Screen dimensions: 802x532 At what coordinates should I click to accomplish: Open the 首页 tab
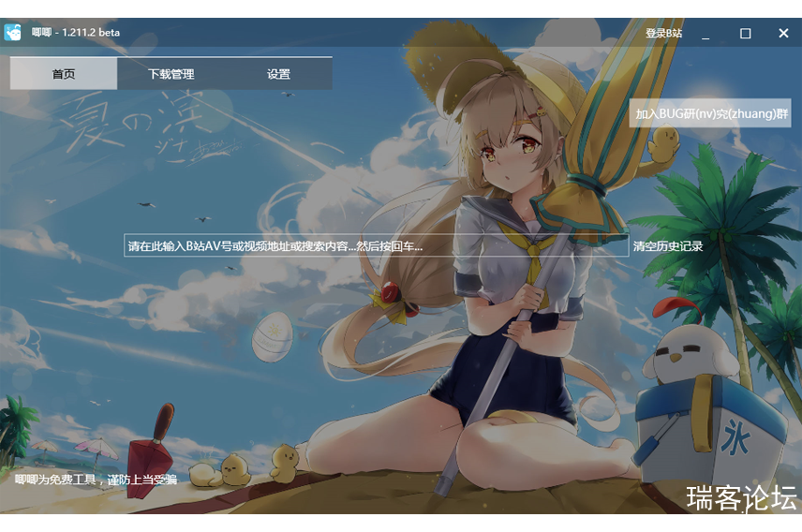point(64,74)
